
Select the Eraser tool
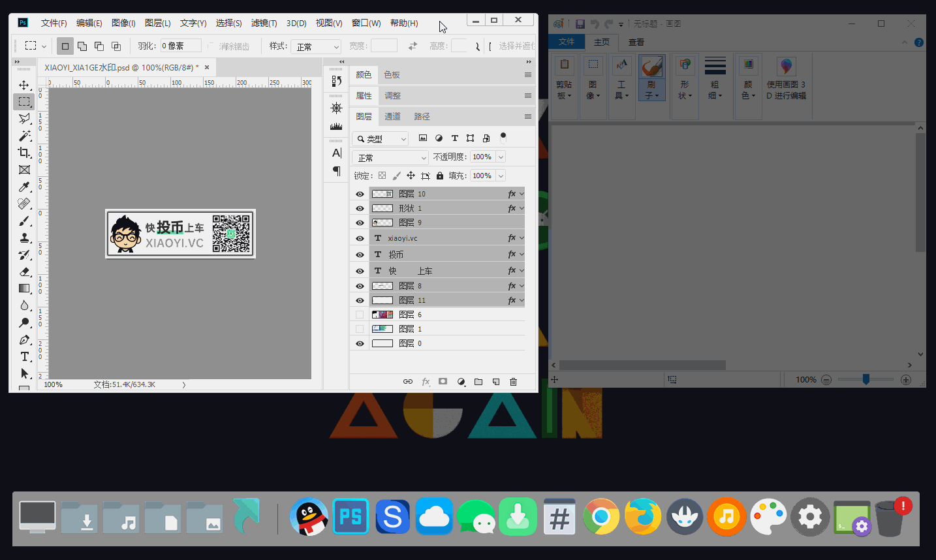click(x=24, y=272)
